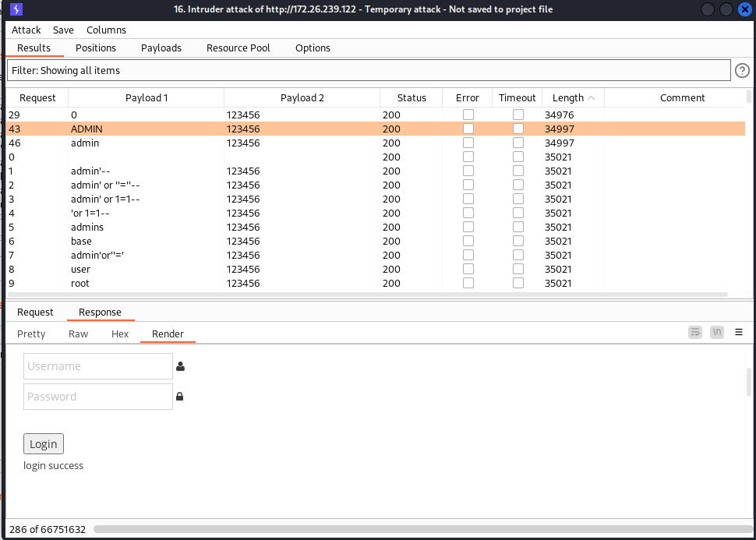Click the user icon beside Username field
The height and width of the screenshot is (540, 756).
pyautogui.click(x=180, y=366)
